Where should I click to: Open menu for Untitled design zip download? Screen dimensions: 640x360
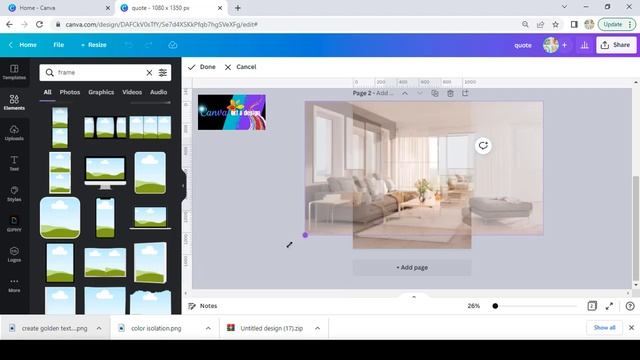tap(318, 328)
